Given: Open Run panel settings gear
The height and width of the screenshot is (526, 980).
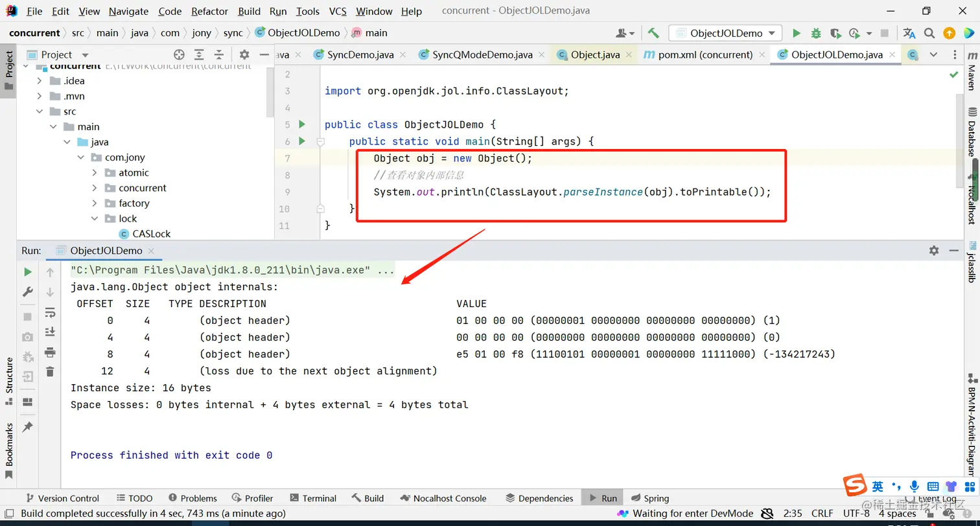Looking at the screenshot, I should point(934,250).
